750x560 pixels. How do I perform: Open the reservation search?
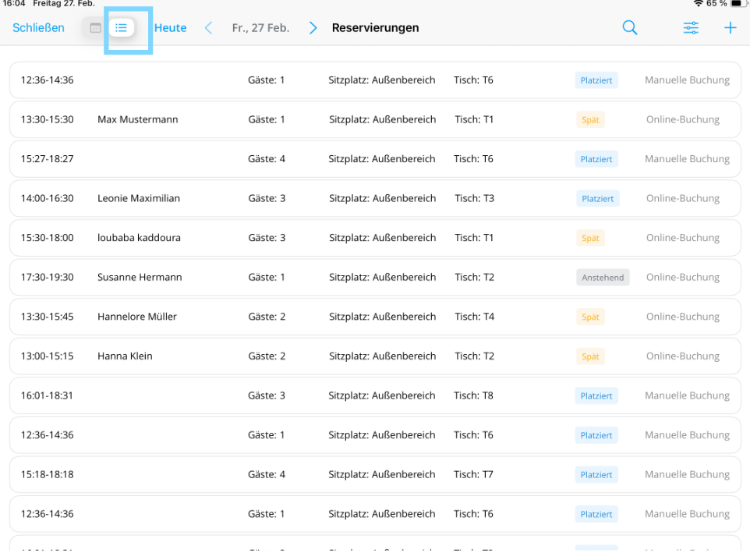tap(629, 28)
